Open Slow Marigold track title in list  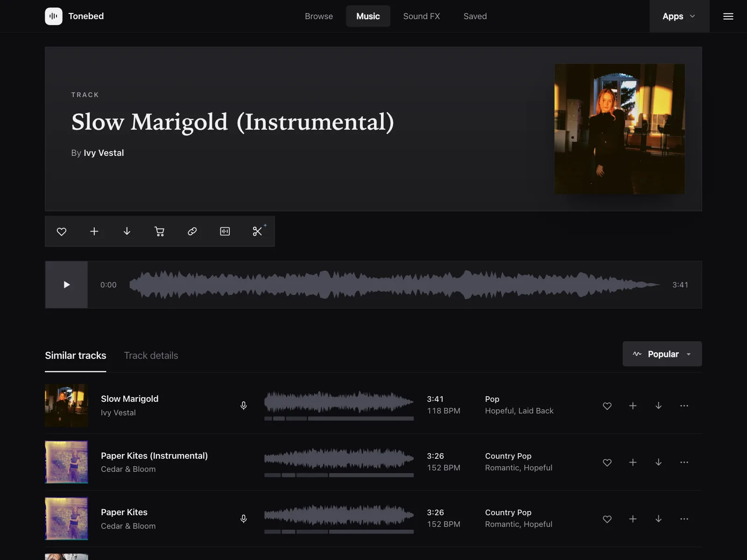(x=129, y=399)
